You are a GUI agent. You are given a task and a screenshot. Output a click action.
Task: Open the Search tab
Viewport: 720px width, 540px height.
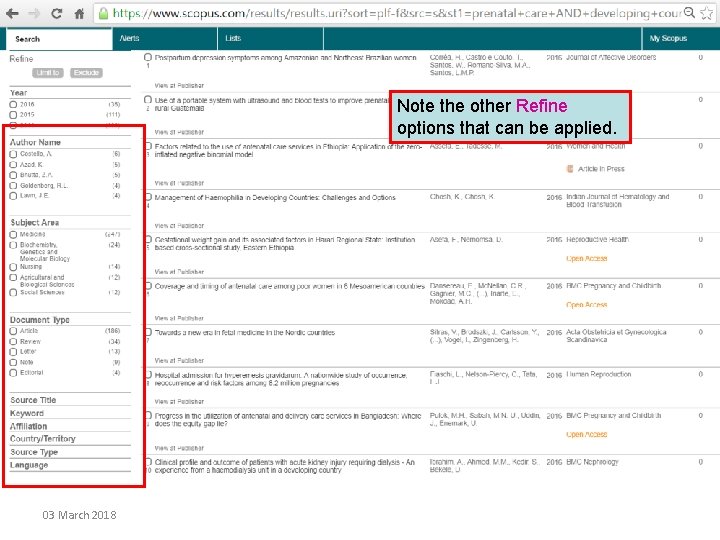(59, 39)
